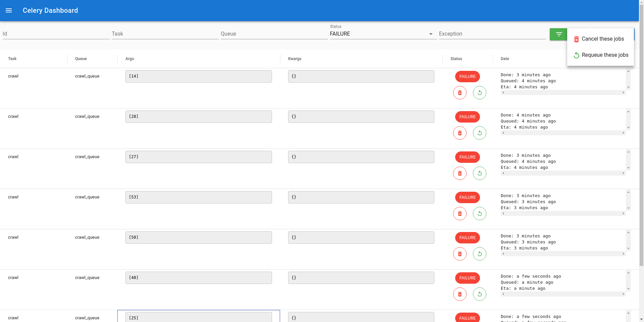Choose 'Requeue these jobs' from the menu
The image size is (644, 322).
(600, 55)
